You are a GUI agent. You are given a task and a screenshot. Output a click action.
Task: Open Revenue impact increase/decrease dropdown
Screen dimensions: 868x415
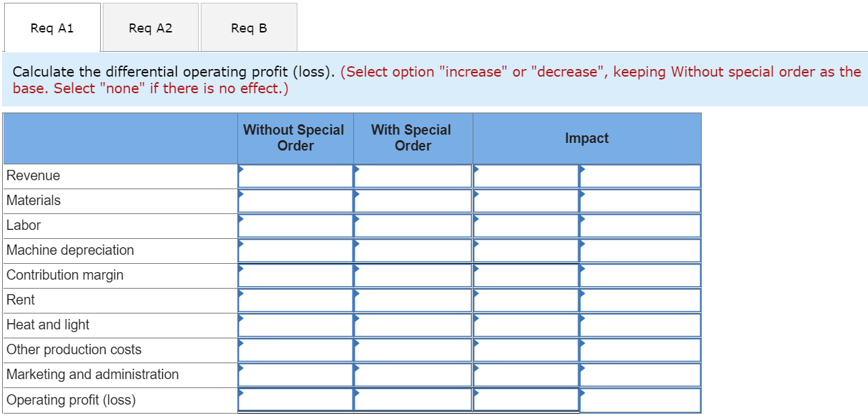coord(640,176)
